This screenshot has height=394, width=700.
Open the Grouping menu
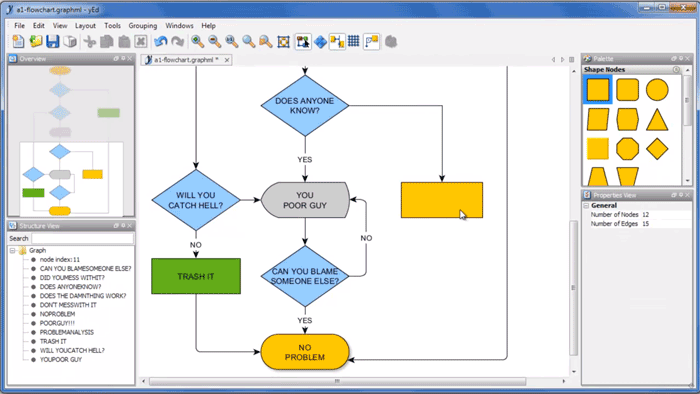click(x=143, y=25)
